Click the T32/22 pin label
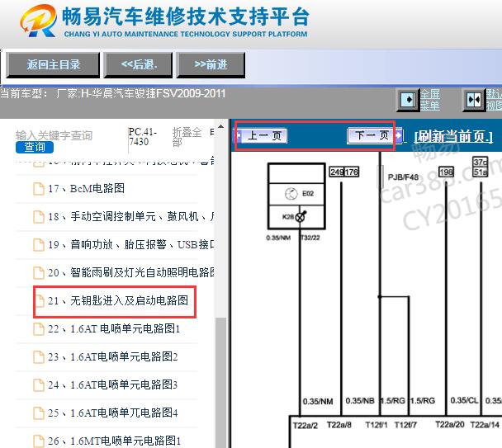 pos(310,238)
